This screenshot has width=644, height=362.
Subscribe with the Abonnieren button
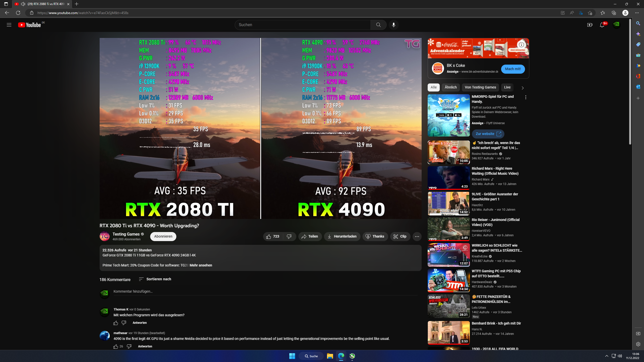tap(163, 237)
